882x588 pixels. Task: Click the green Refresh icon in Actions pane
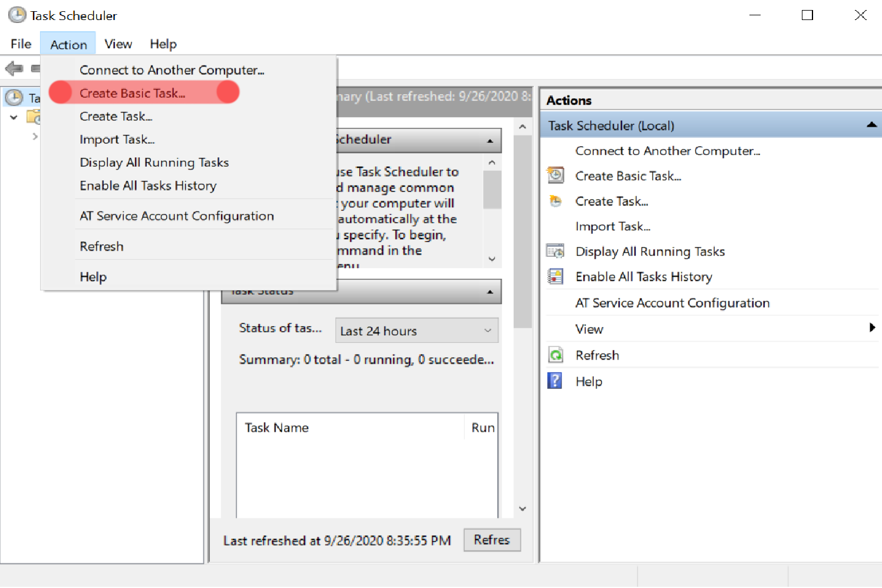[x=555, y=355]
